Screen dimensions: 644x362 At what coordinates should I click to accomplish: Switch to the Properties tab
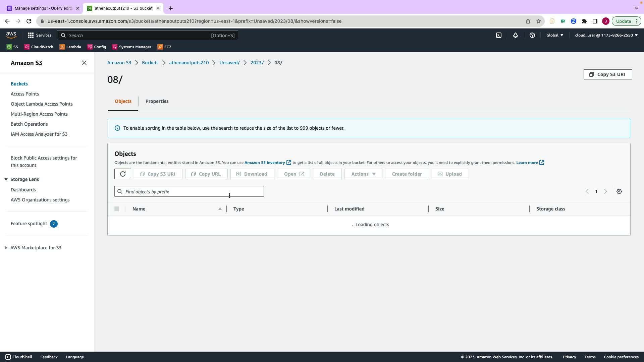click(157, 101)
